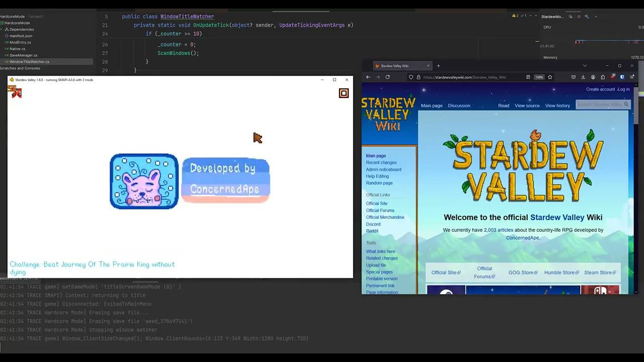Image resolution: width=644 pixels, height=362 pixels.
Task: Open the monitoring toolbar dropdown chevron
Action: coord(596,17)
